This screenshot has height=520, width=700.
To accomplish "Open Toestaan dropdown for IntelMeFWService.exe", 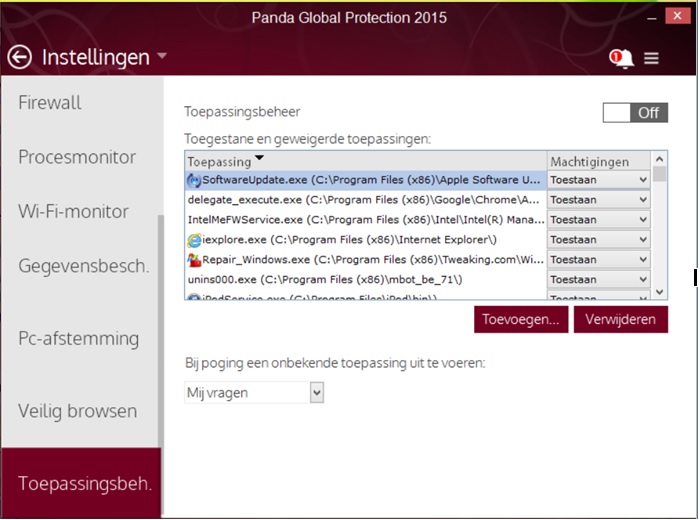I will tap(598, 220).
